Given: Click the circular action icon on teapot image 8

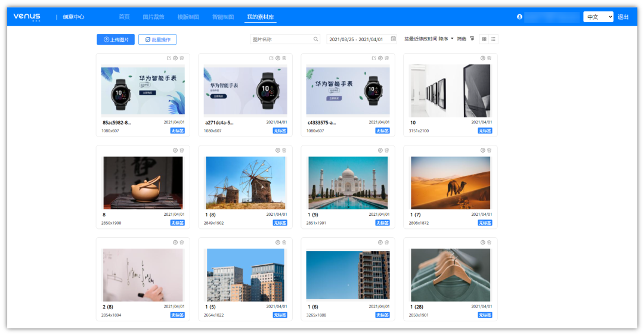Looking at the screenshot, I should click(x=175, y=150).
